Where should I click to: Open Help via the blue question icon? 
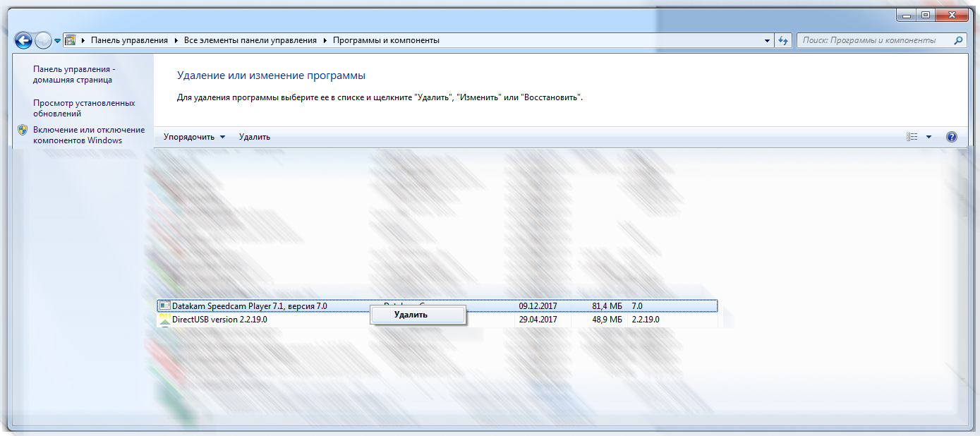(x=951, y=137)
